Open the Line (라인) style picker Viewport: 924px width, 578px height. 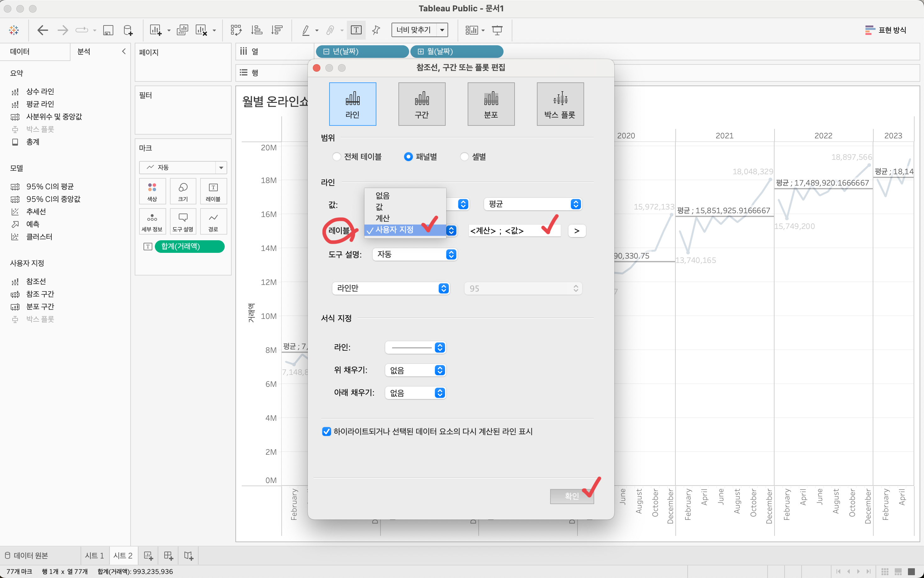[x=415, y=347]
